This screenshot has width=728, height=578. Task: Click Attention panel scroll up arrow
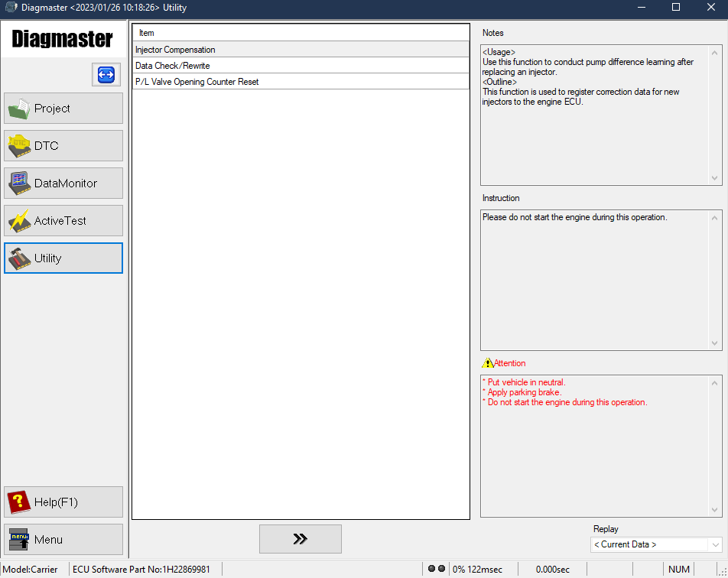click(714, 383)
